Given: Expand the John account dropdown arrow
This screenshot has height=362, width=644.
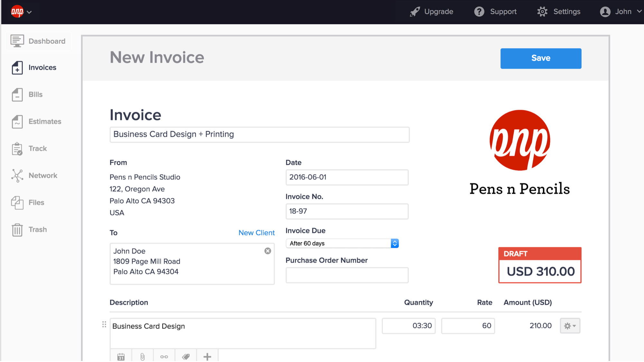Looking at the screenshot, I should [639, 12].
